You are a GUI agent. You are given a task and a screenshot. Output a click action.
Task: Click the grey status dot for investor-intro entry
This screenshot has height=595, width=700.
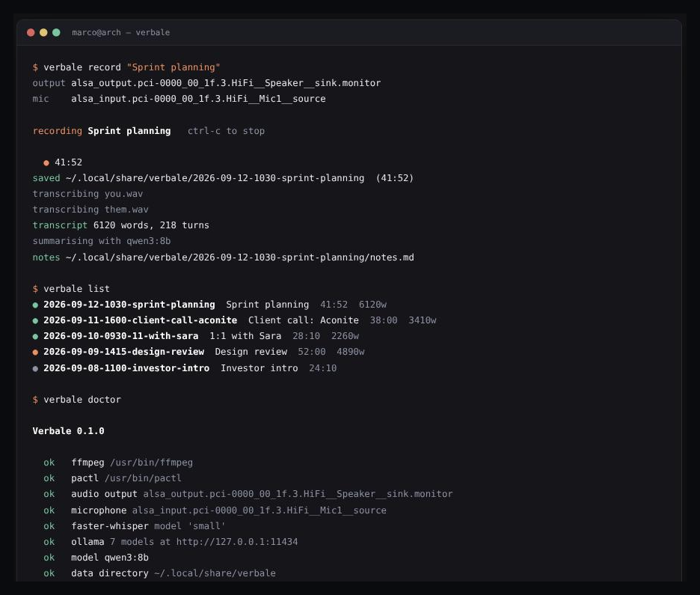[35, 369]
